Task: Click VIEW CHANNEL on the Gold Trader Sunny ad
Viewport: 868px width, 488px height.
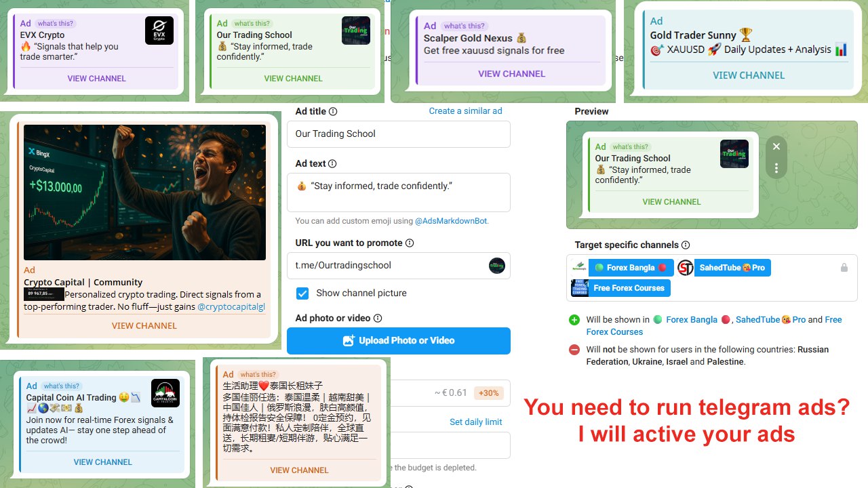Action: coord(749,75)
